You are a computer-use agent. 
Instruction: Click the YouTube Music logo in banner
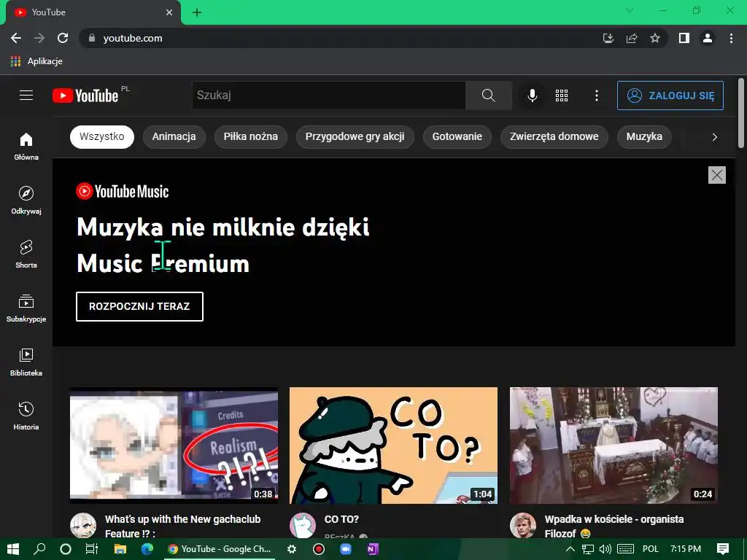click(x=123, y=192)
